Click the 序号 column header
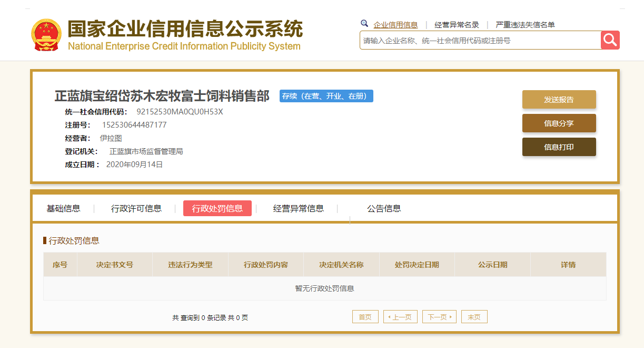The image size is (644, 348). (60, 265)
